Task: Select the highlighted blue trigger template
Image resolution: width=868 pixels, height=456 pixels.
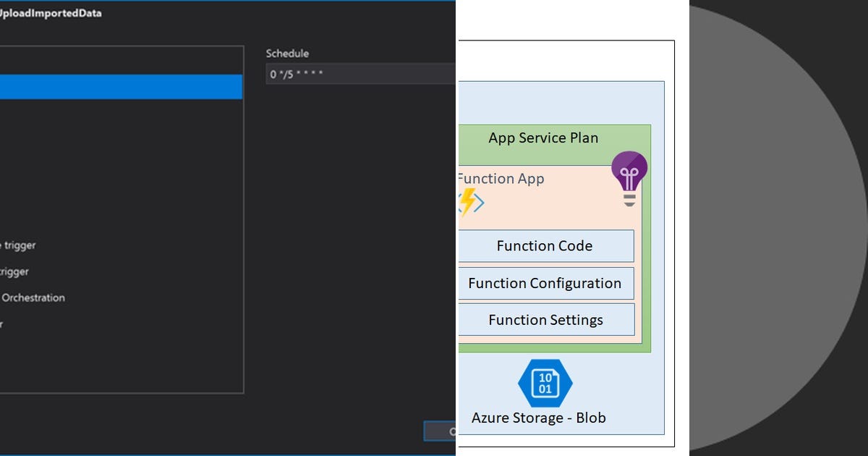Action: (122, 87)
